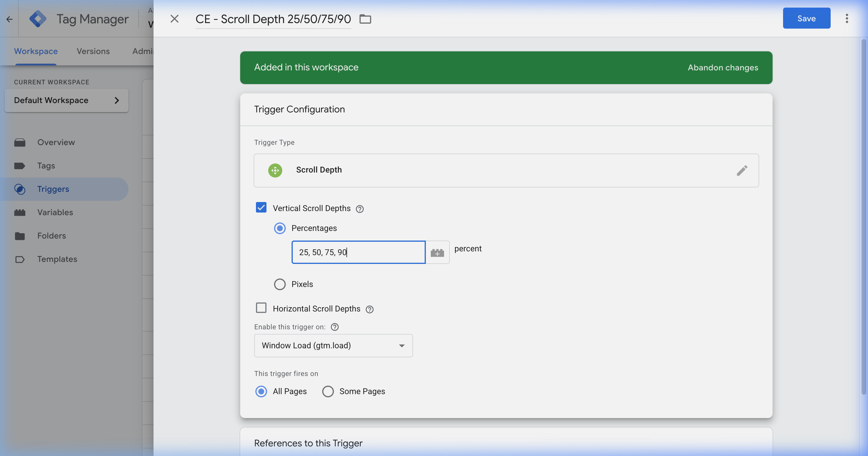868x456 pixels.
Task: Switch to the Versions tab
Action: [x=93, y=51]
